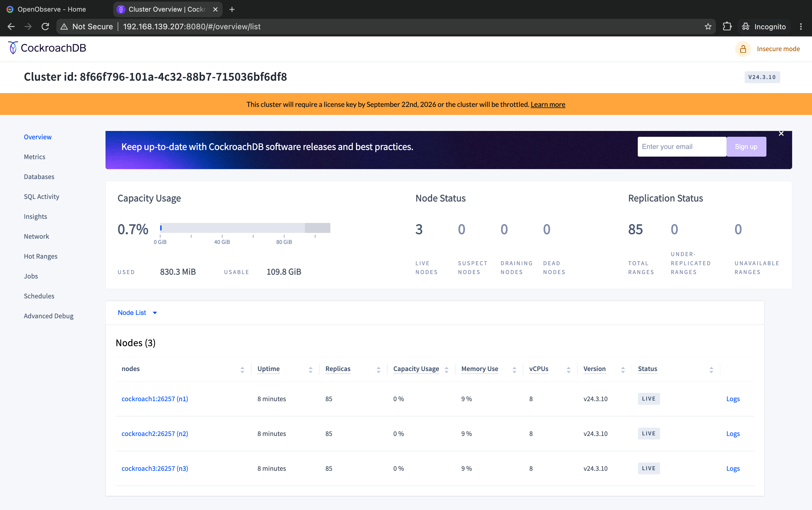Open the Network page
This screenshot has width=812, height=510.
coord(36,236)
